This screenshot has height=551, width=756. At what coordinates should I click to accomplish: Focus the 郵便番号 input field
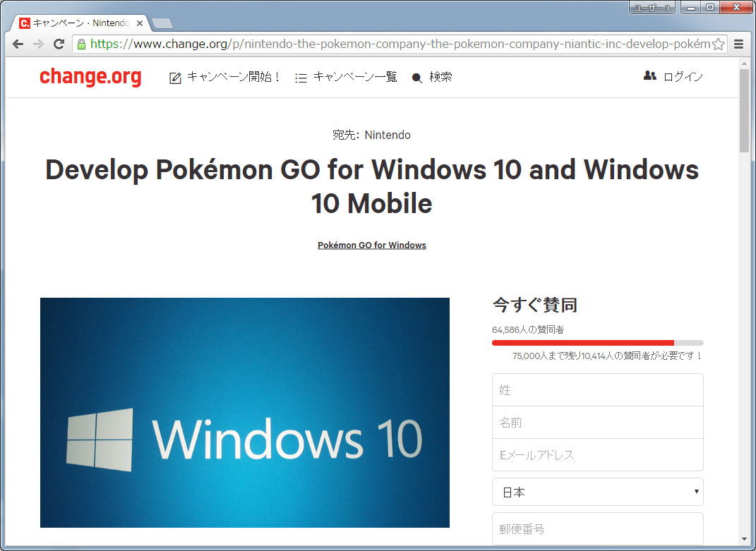coord(597,529)
